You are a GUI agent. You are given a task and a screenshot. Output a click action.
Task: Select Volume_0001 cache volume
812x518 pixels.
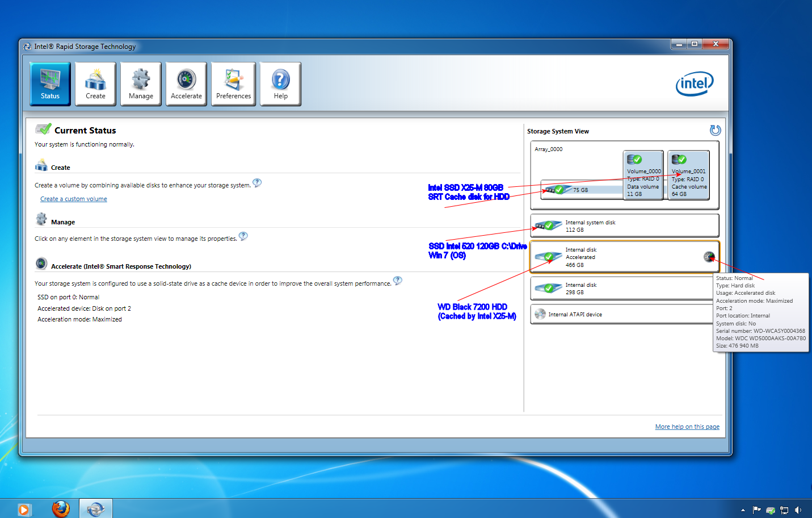[689, 175]
